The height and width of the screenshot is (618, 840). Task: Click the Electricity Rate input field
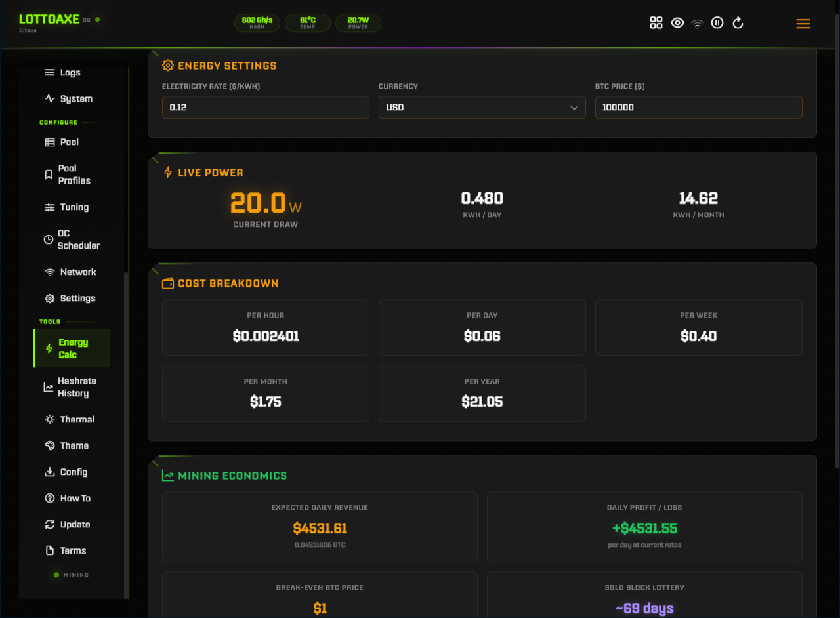pyautogui.click(x=266, y=108)
